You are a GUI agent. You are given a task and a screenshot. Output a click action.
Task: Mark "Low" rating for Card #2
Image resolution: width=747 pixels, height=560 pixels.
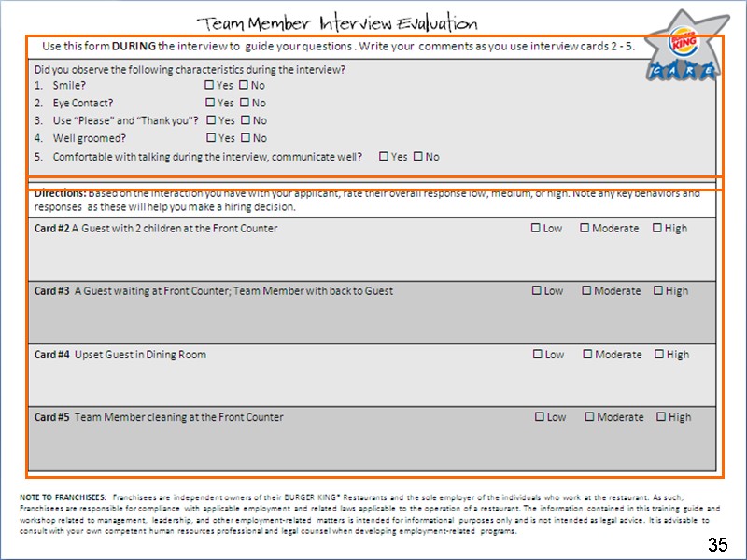[x=535, y=228]
